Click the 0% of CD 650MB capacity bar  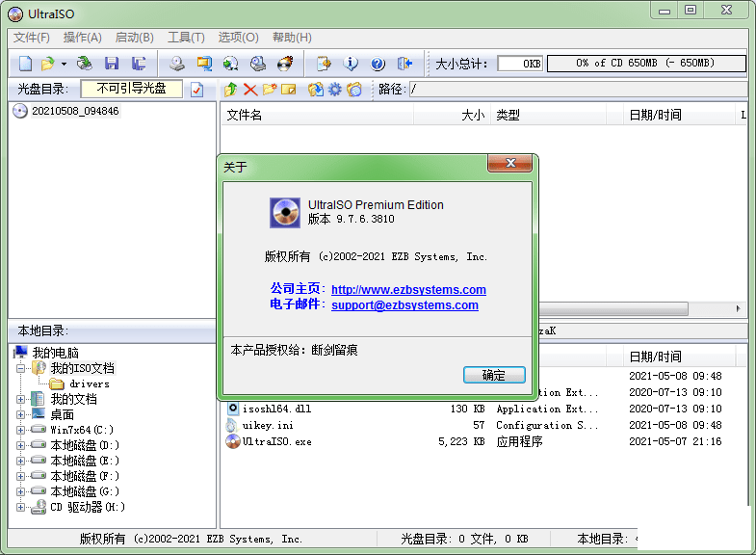click(646, 64)
